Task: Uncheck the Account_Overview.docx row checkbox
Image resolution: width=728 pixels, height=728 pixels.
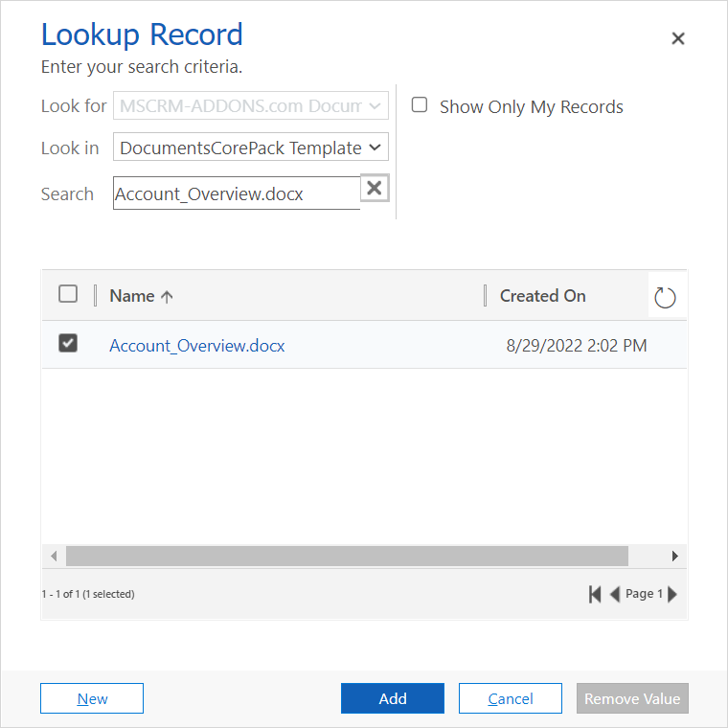Action: (x=68, y=343)
